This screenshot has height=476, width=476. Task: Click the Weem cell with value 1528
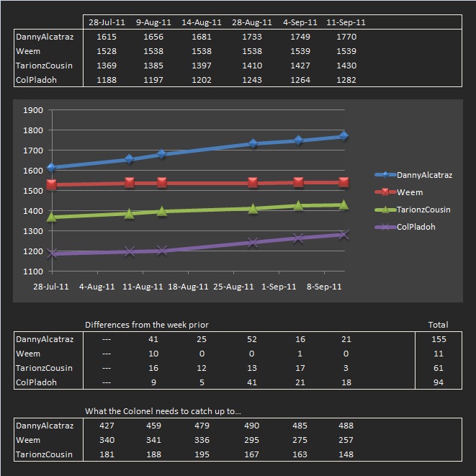pyautogui.click(x=107, y=51)
